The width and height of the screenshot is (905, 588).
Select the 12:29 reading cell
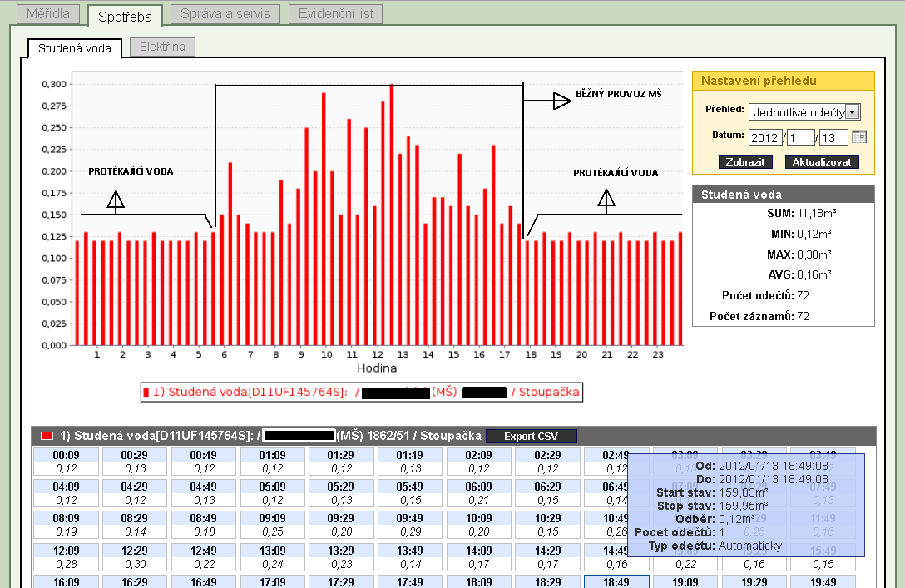[135, 557]
